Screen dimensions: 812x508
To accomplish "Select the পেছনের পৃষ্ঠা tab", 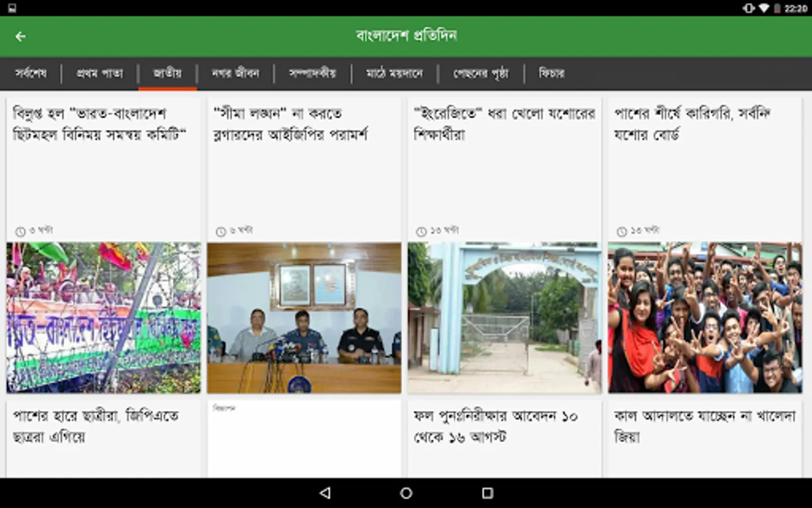I will point(481,73).
